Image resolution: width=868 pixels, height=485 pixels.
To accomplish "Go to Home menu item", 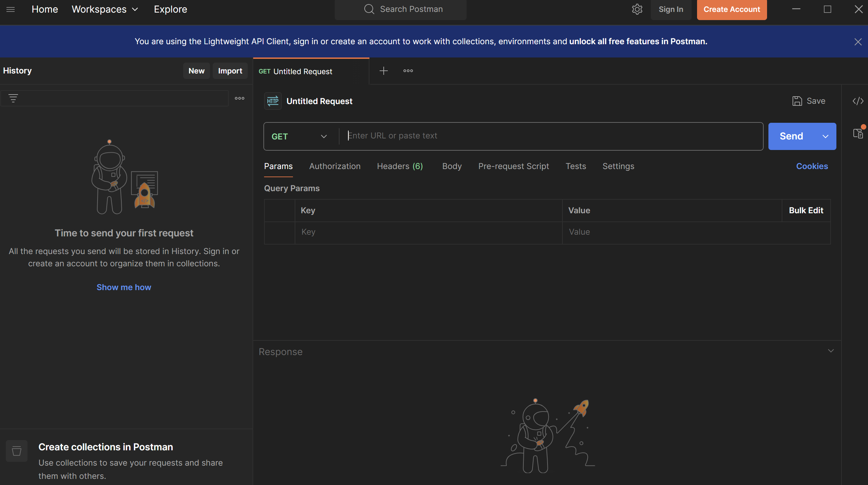I will pyautogui.click(x=45, y=9).
